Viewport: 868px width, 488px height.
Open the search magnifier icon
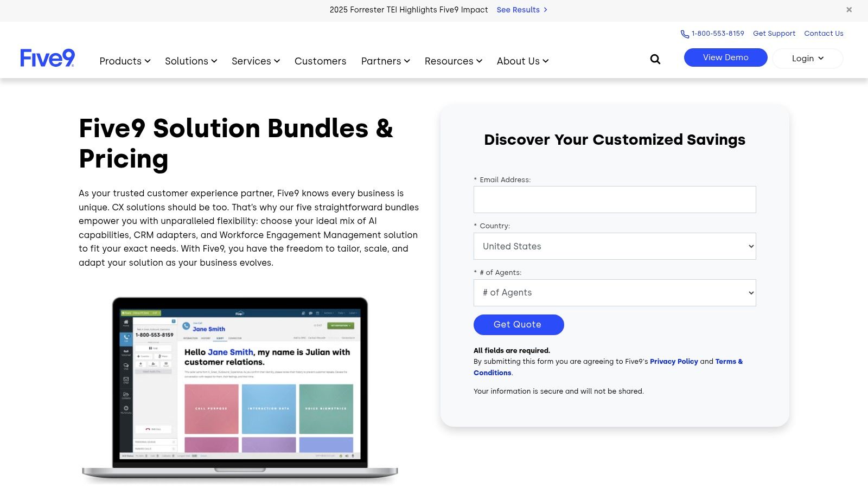click(x=655, y=59)
